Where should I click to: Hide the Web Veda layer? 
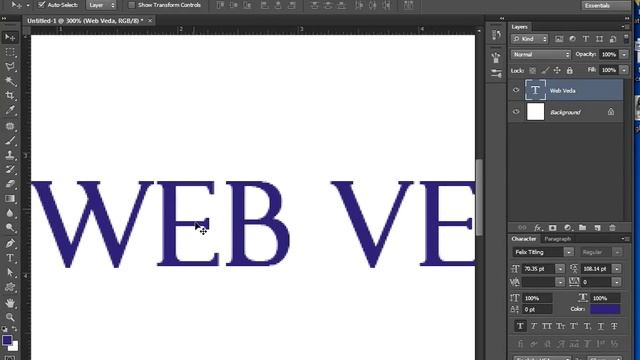[516, 90]
